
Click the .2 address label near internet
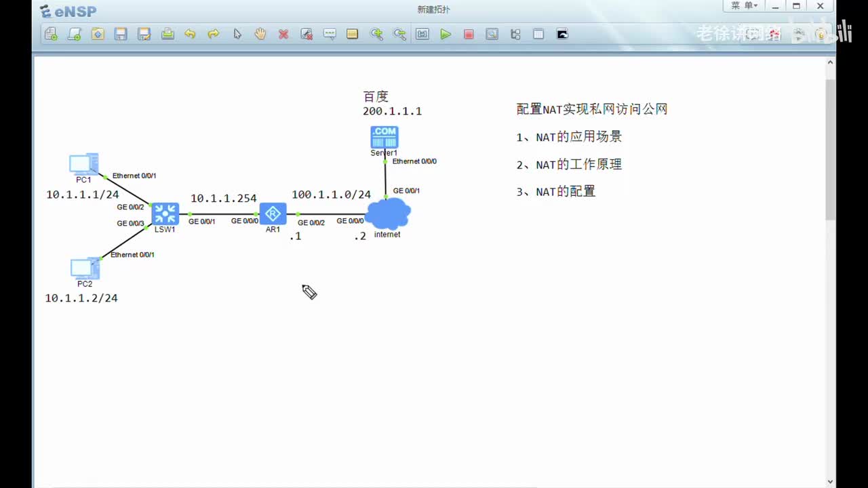pyautogui.click(x=360, y=236)
